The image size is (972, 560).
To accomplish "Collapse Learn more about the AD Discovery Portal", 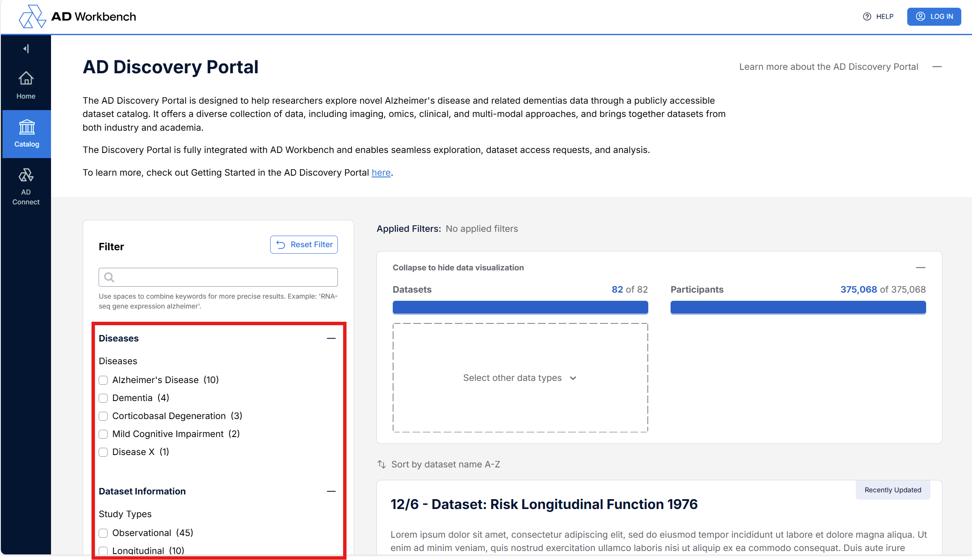I will tap(937, 67).
